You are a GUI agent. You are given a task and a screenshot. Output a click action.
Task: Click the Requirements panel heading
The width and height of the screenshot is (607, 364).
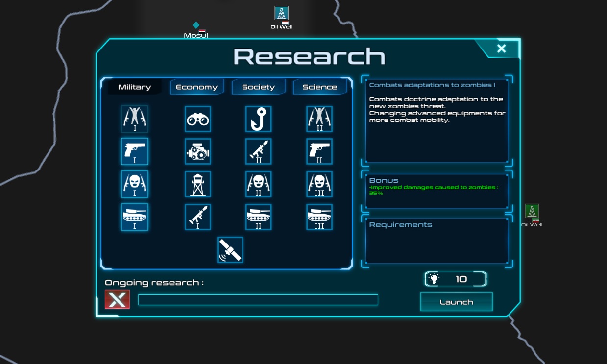point(401,225)
